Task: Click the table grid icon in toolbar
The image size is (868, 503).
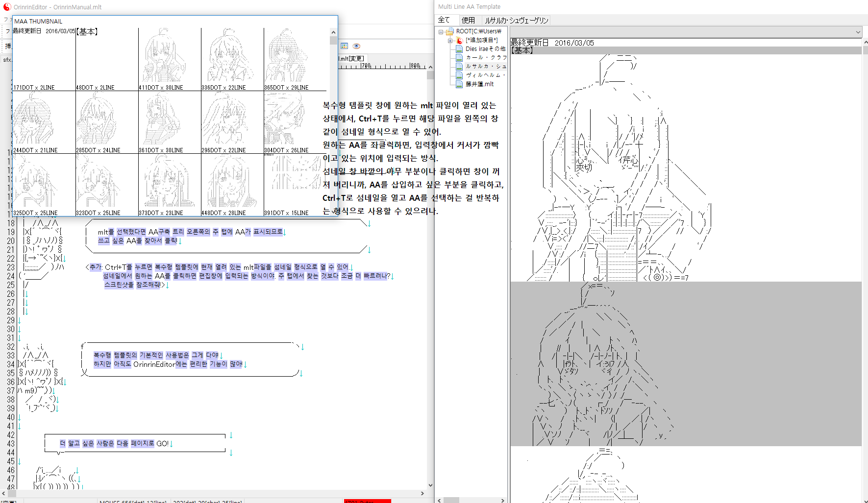Action: [344, 46]
